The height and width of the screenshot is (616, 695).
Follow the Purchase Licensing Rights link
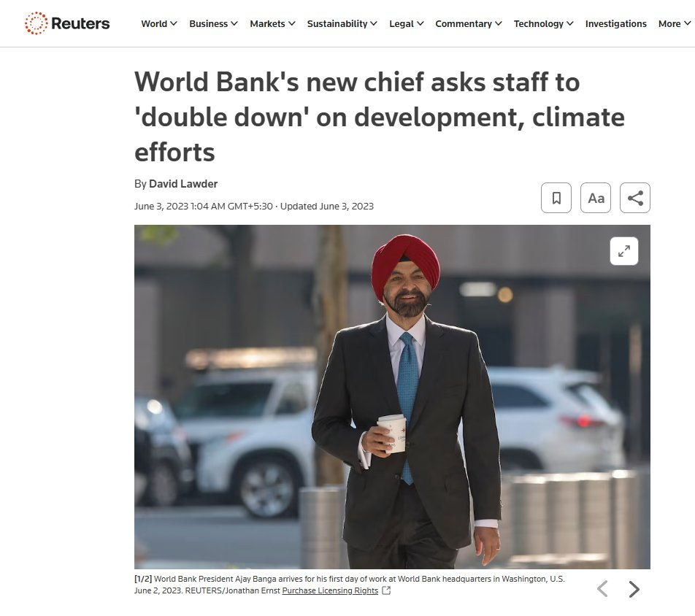click(330, 590)
